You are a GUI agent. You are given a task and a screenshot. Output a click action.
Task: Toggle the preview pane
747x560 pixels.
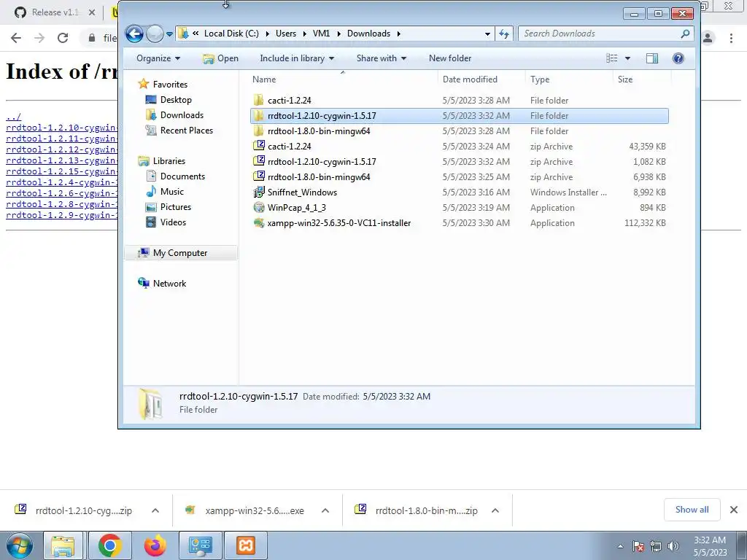pyautogui.click(x=652, y=58)
